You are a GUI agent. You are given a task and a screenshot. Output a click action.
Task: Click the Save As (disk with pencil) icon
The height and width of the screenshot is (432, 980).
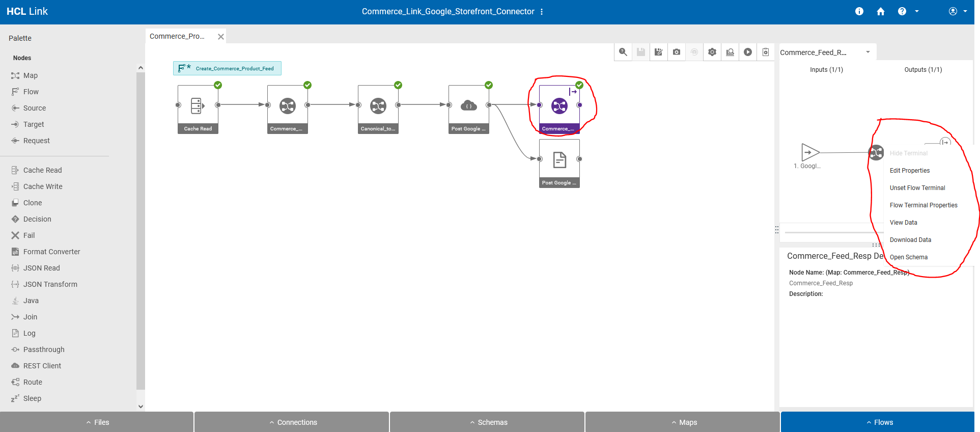click(659, 52)
